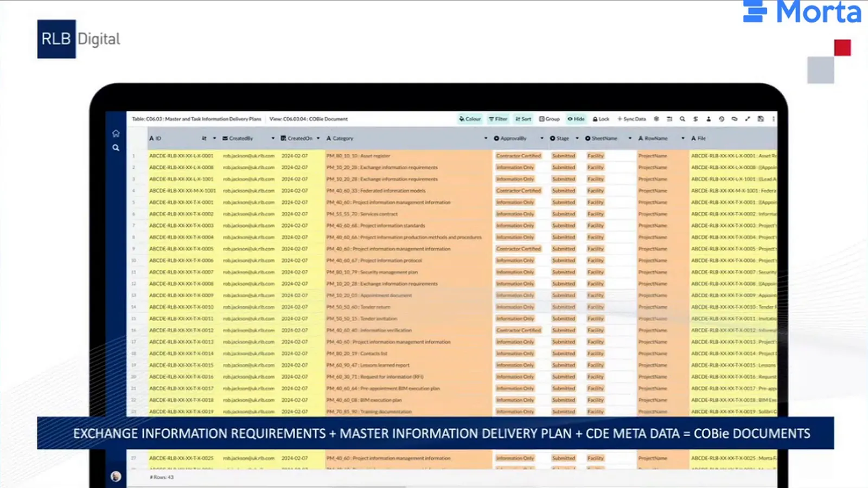Click Contractor Certified tag in row 1

tap(519, 156)
